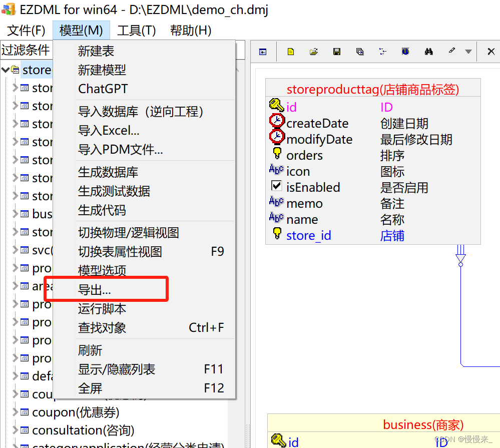Viewport: 500px width, 448px height.
Task: Click the clock icon next to createDate
Action: (x=277, y=120)
